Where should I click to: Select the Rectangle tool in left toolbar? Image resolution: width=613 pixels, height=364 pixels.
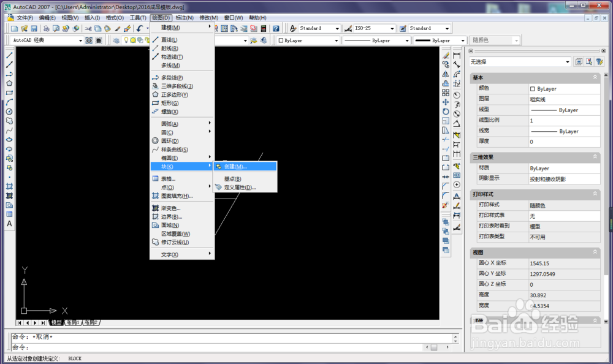coord(9,93)
